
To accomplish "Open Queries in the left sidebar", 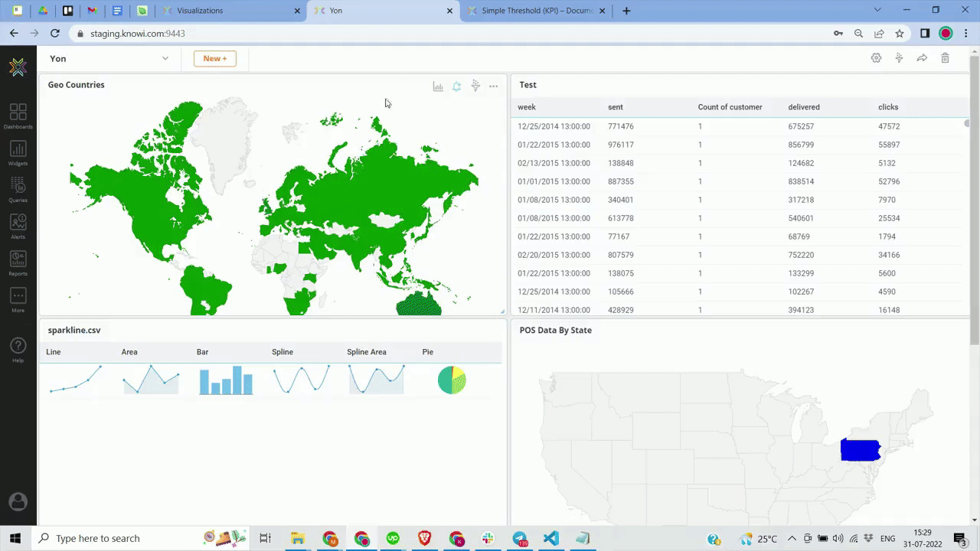I will [x=18, y=189].
